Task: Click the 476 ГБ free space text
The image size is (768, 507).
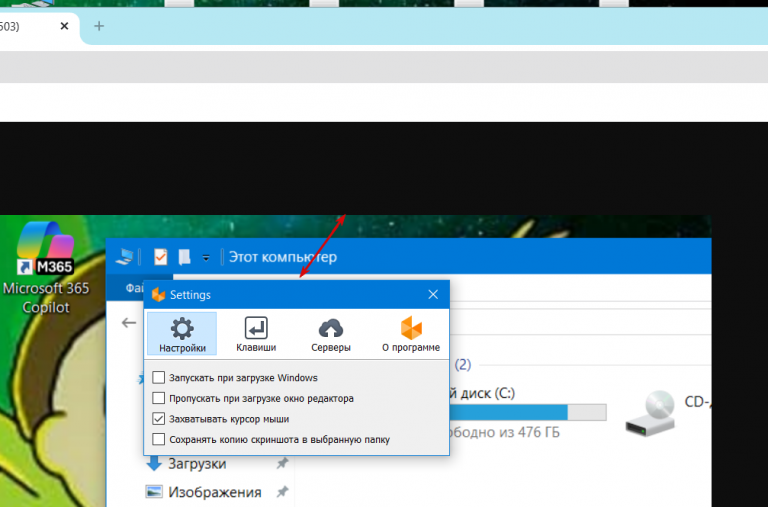Action: tap(502, 432)
